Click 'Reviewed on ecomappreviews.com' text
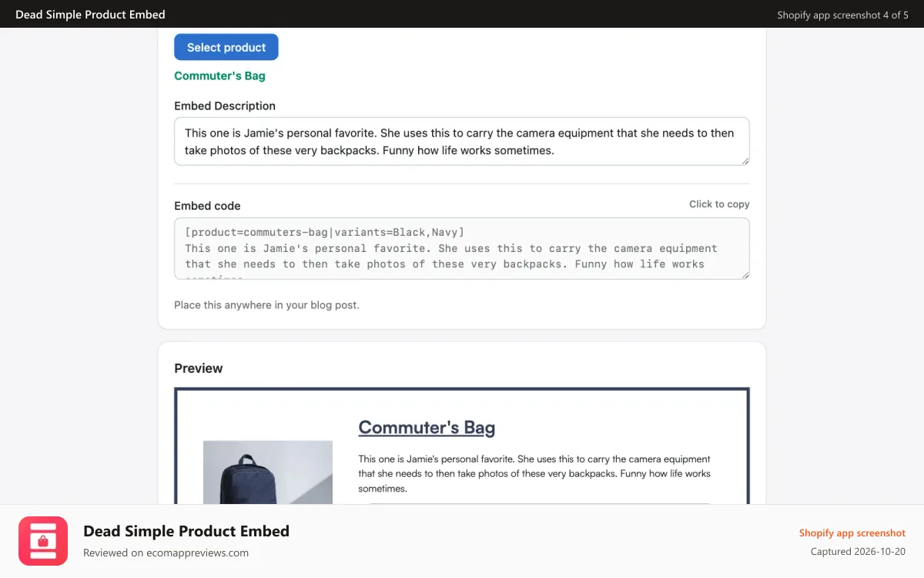Image resolution: width=924 pixels, height=578 pixels. coord(166,553)
